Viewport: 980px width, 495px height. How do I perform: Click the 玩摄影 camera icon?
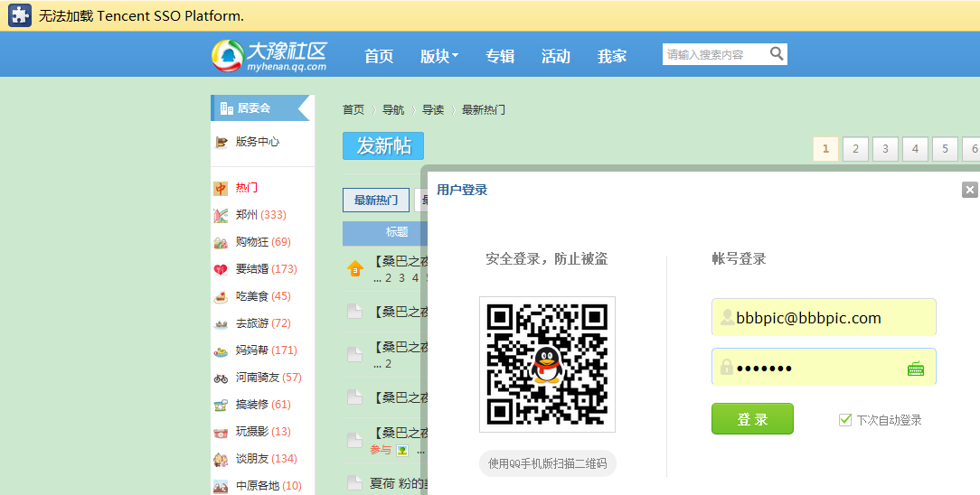[221, 433]
